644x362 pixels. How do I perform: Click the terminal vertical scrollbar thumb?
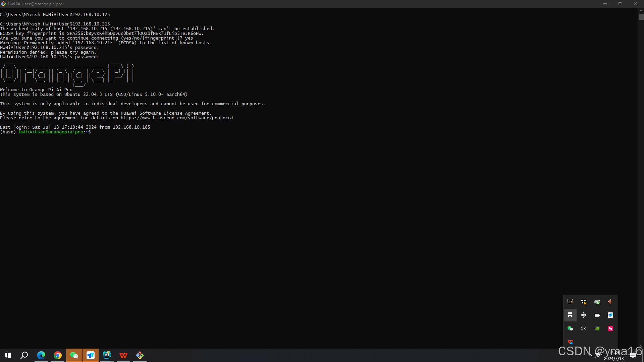641,17
